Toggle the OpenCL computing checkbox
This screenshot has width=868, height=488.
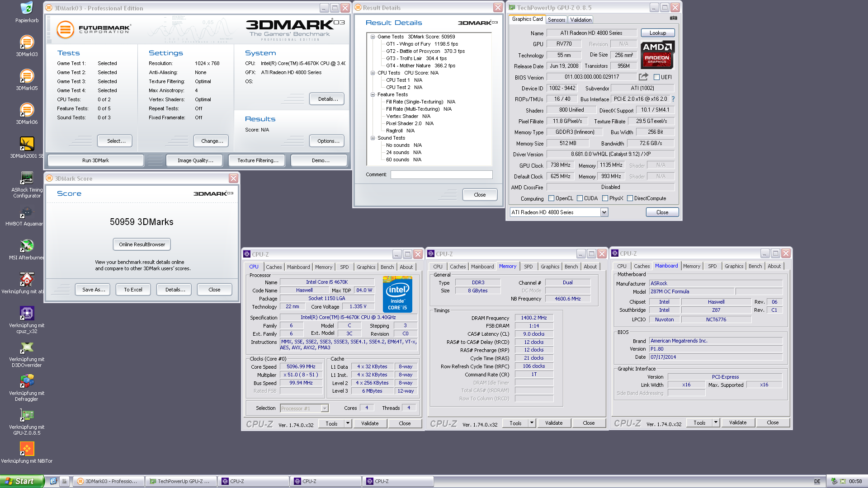pyautogui.click(x=551, y=198)
